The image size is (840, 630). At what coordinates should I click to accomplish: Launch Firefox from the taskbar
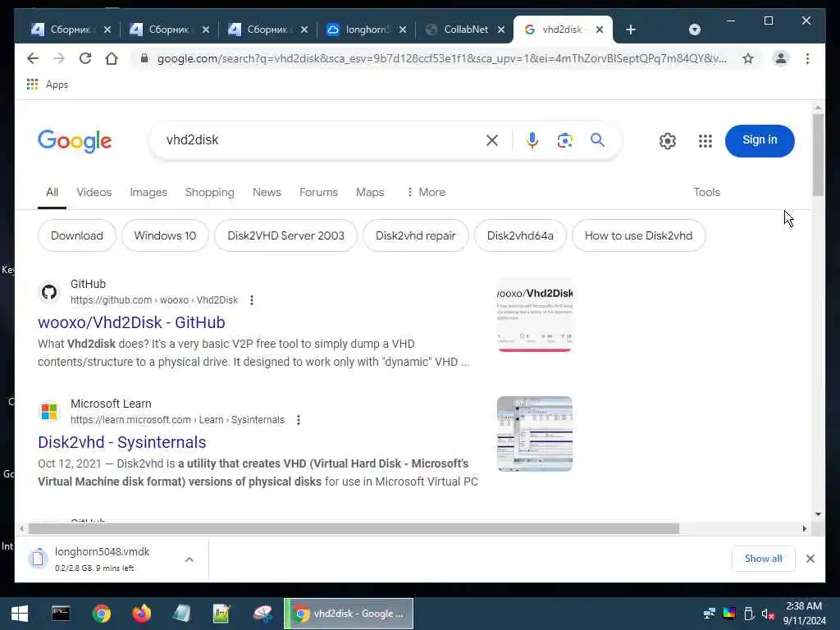click(141, 614)
